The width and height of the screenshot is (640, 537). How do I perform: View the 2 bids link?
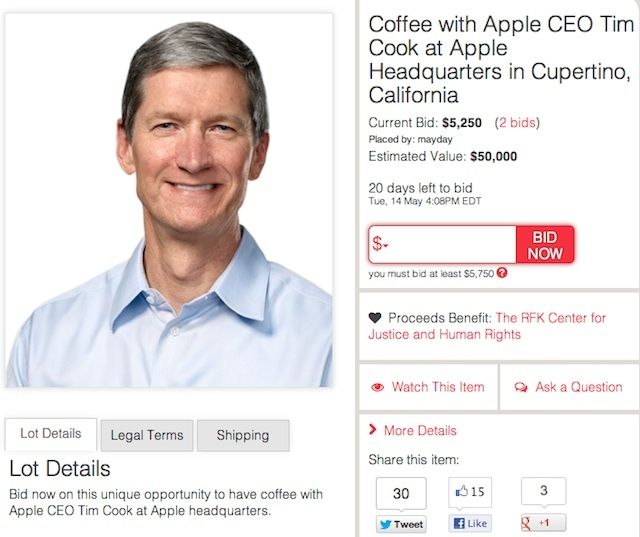(x=517, y=123)
